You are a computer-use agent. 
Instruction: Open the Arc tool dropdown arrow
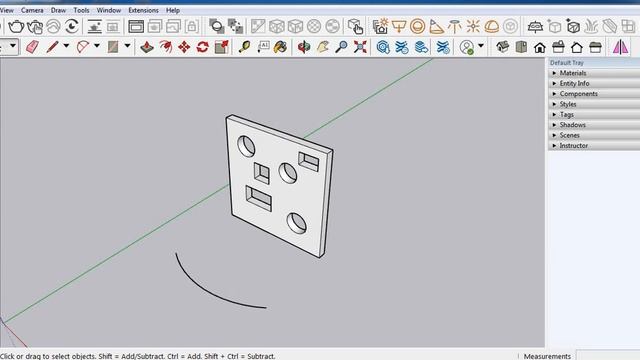97,46
